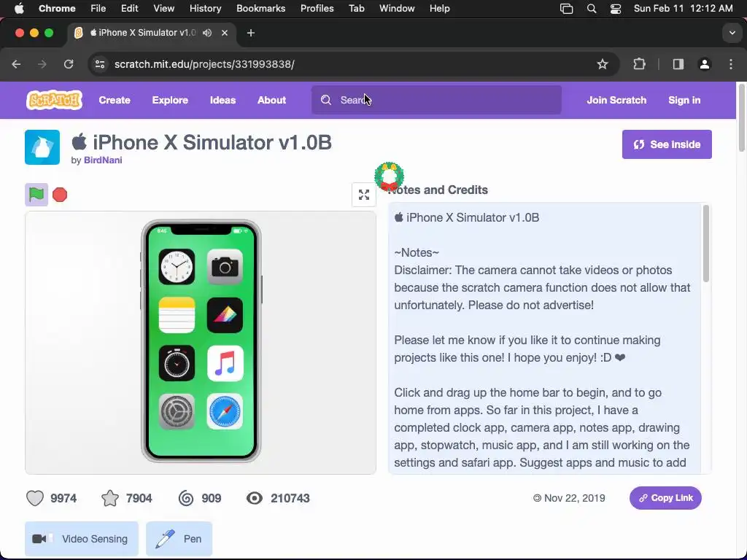This screenshot has height=560, width=747.
Task: Focus the Scratch search field
Action: (436, 100)
